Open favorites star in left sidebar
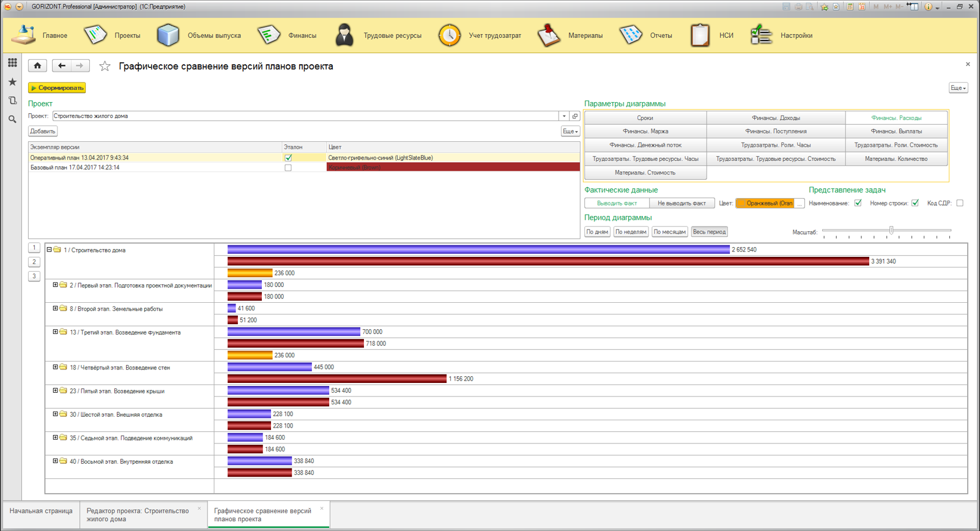This screenshot has height=531, width=980. click(x=12, y=81)
